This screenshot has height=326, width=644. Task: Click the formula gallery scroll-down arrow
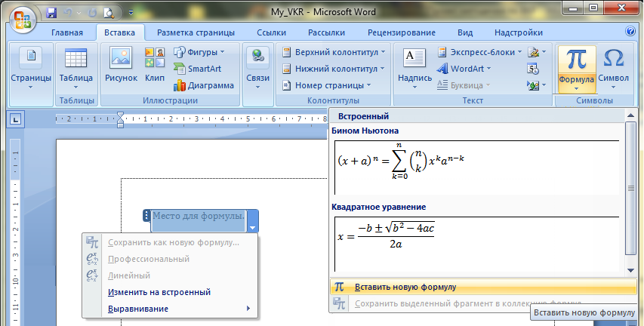tap(631, 271)
